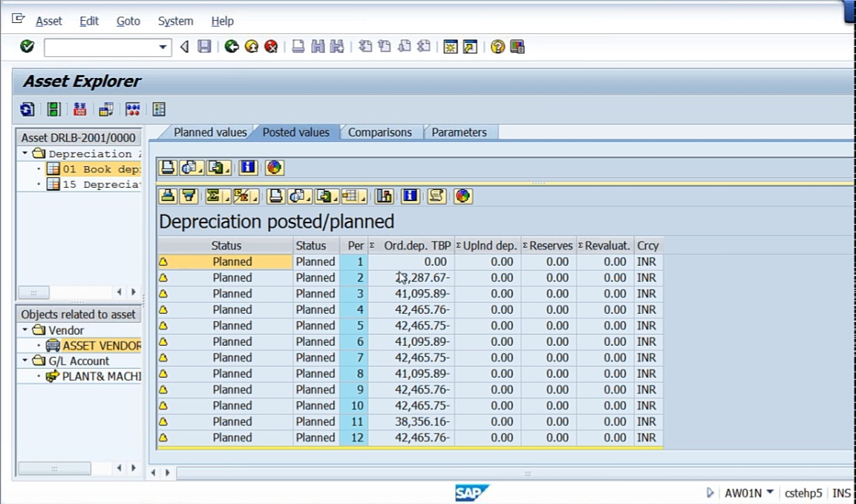Image resolution: width=856 pixels, height=504 pixels.
Task: Collapse the Depreciation areas tree folder
Action: click(25, 154)
